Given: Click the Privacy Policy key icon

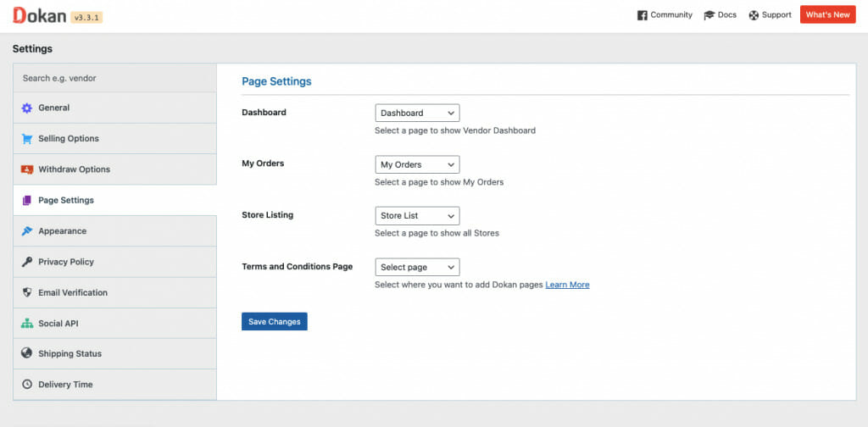Looking at the screenshot, I should pos(26,262).
